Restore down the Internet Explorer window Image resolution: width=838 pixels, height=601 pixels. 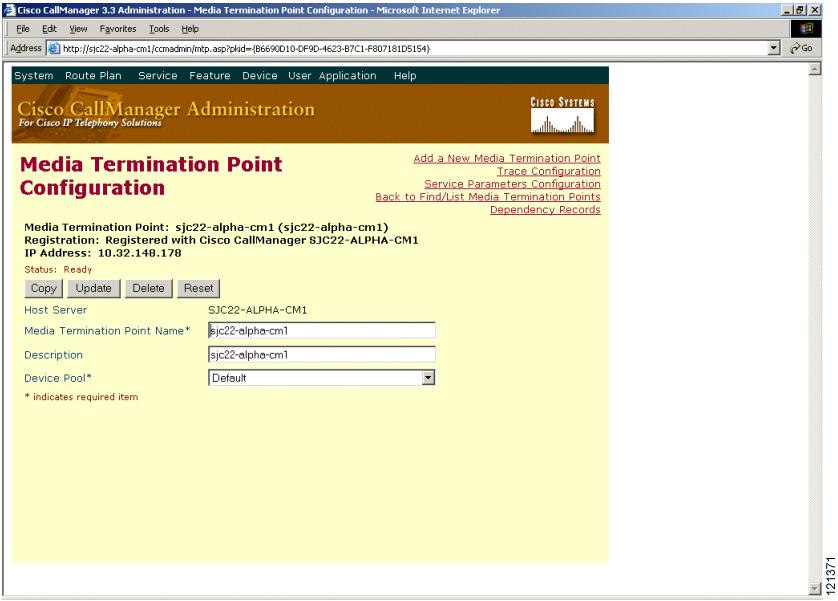pyautogui.click(x=800, y=10)
